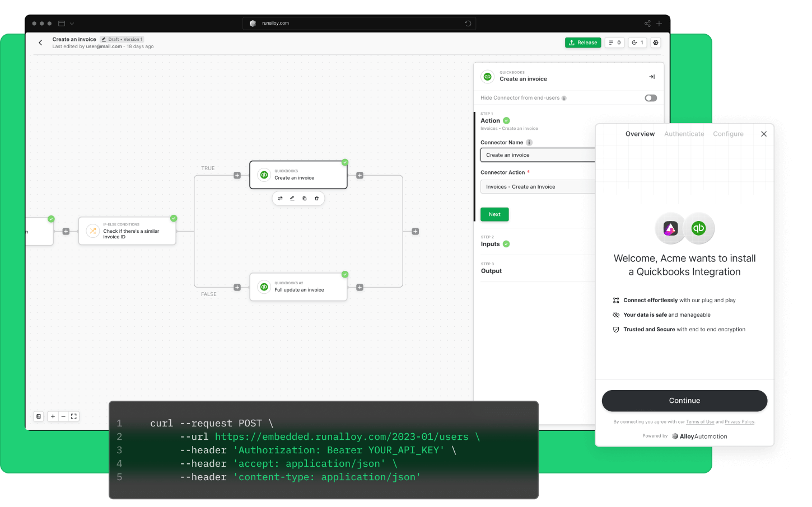Image resolution: width=812 pixels, height=507 pixels.
Task: Click the 'content-type: application/json' code line
Action: point(327,477)
